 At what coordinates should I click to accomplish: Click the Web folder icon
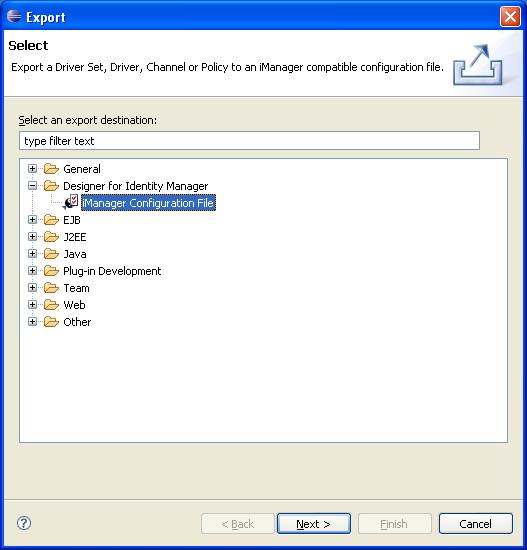[x=52, y=305]
